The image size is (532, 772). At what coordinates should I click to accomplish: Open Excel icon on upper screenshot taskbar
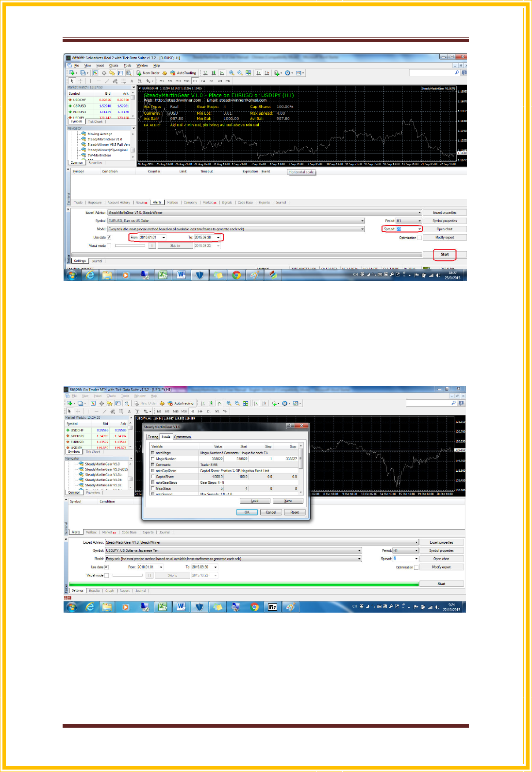163,275
